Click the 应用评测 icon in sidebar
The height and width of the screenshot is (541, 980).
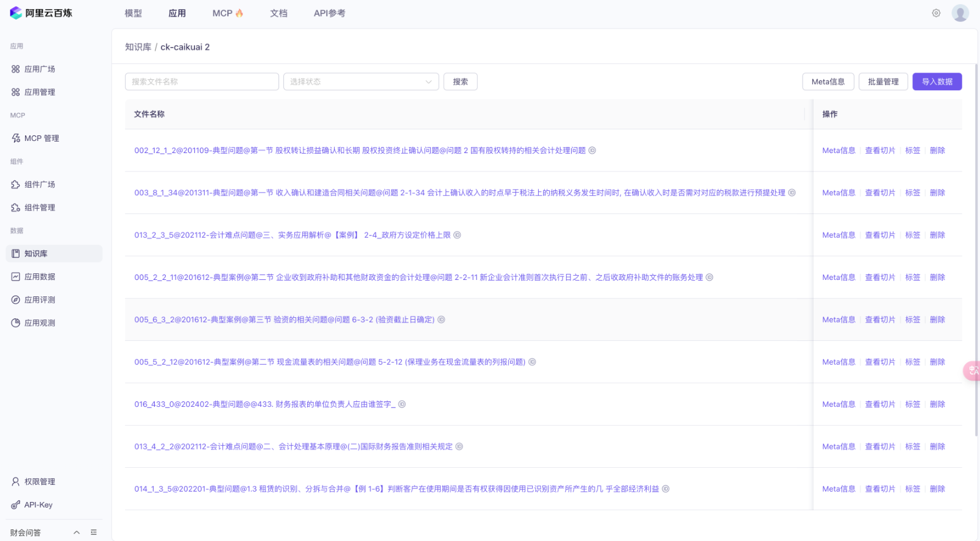click(x=16, y=300)
